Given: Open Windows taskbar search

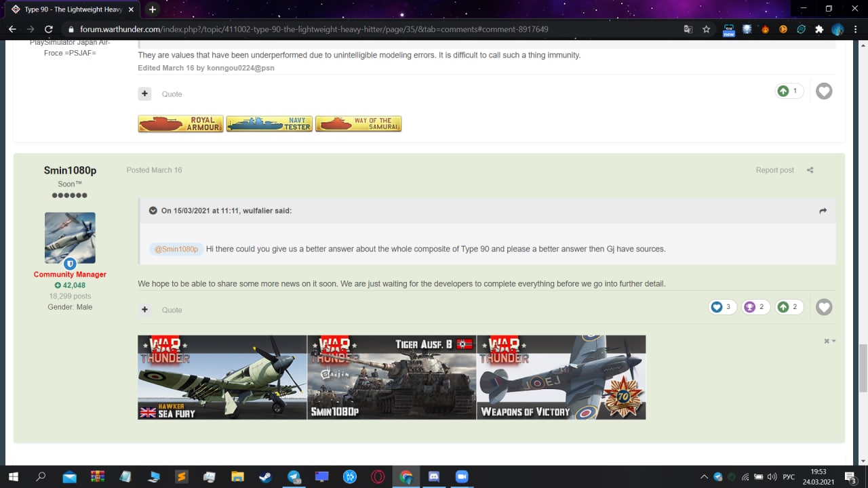Looking at the screenshot, I should click(x=41, y=476).
